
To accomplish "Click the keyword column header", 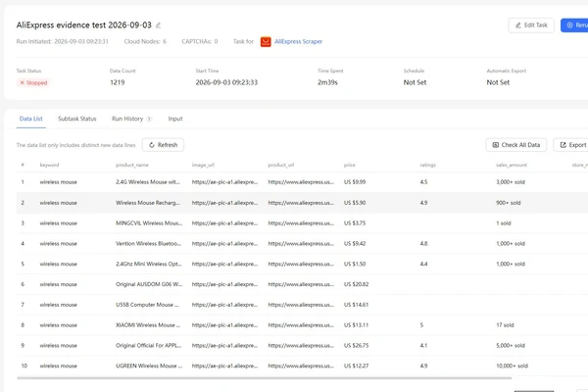I will click(49, 165).
